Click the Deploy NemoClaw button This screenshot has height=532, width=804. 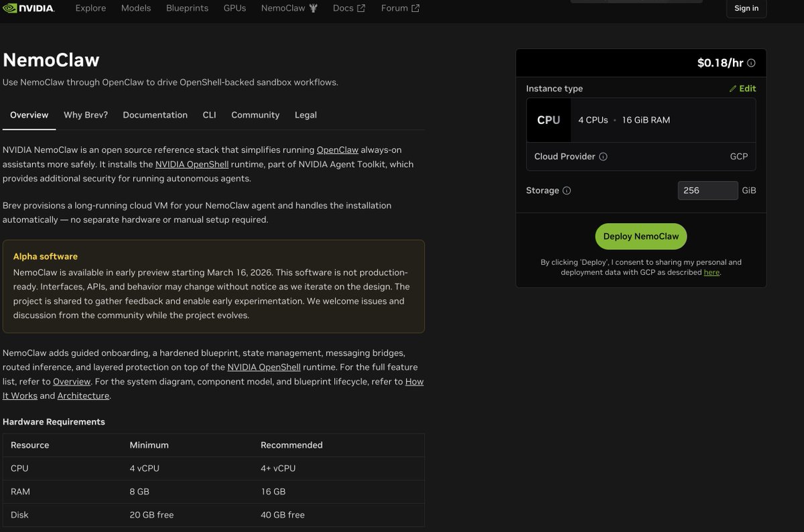point(641,237)
